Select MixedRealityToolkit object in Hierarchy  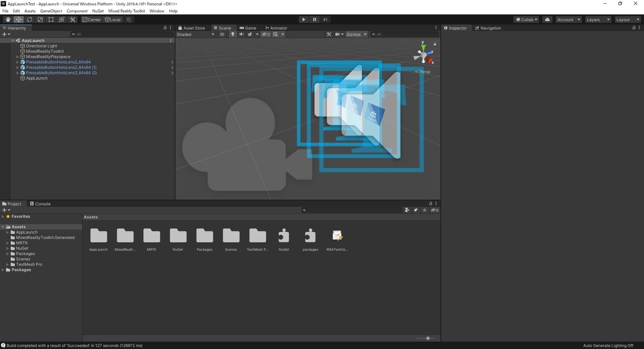click(x=45, y=52)
